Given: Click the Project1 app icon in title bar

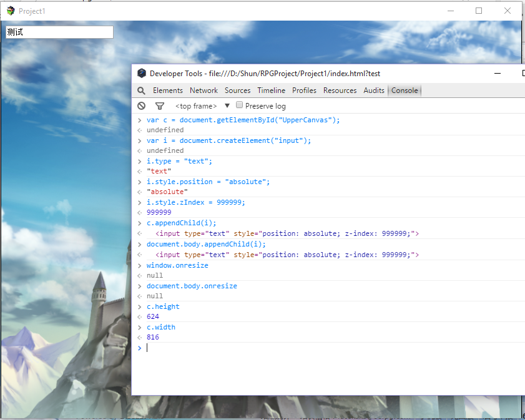Looking at the screenshot, I should pyautogui.click(x=11, y=11).
